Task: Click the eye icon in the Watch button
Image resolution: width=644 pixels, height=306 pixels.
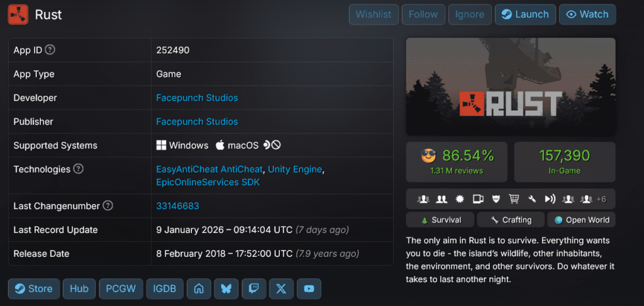Action: click(571, 14)
